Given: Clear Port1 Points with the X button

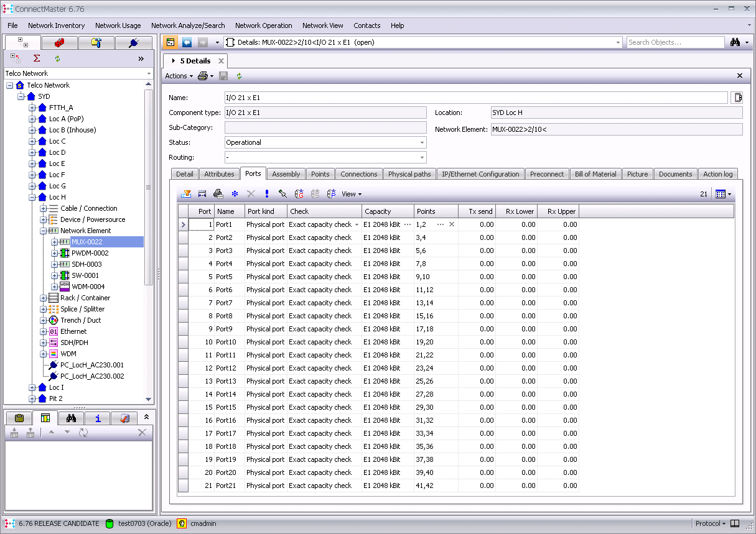Looking at the screenshot, I should pos(452,224).
